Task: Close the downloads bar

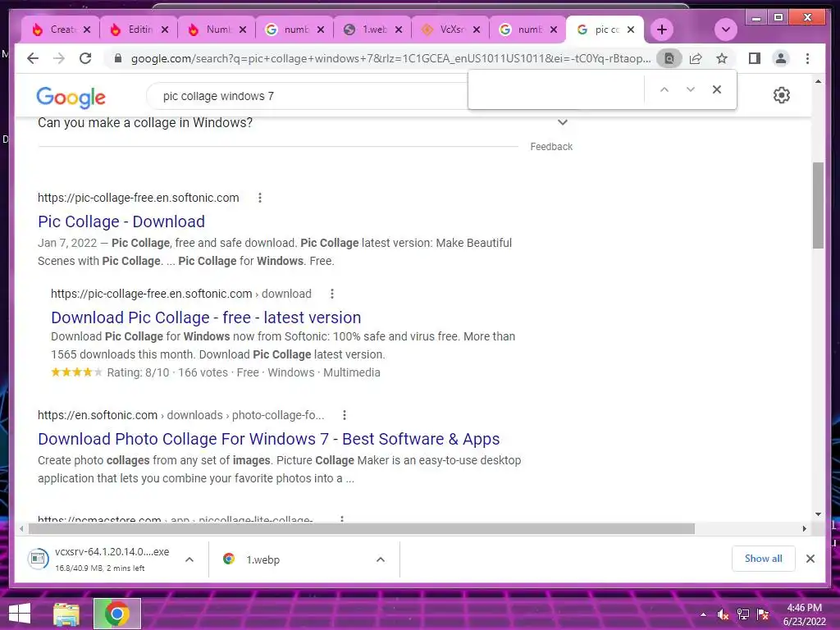Action: (810, 559)
